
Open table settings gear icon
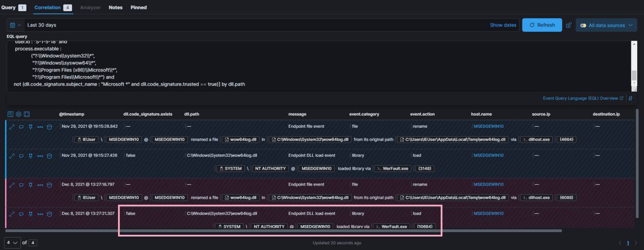coord(19,114)
